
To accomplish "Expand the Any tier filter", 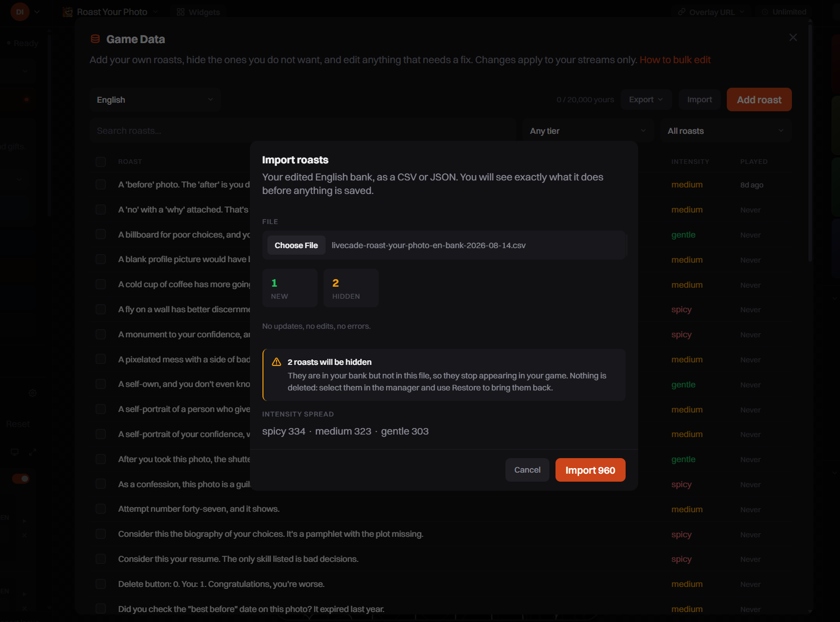I will (588, 131).
